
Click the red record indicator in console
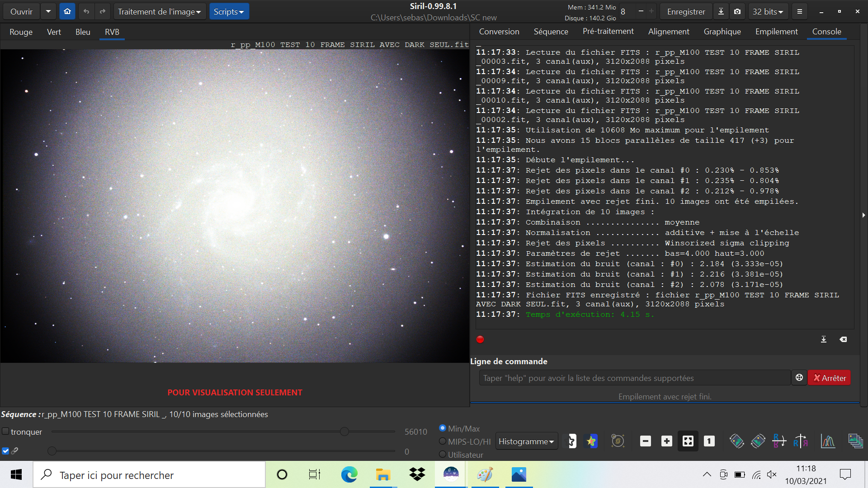point(480,339)
